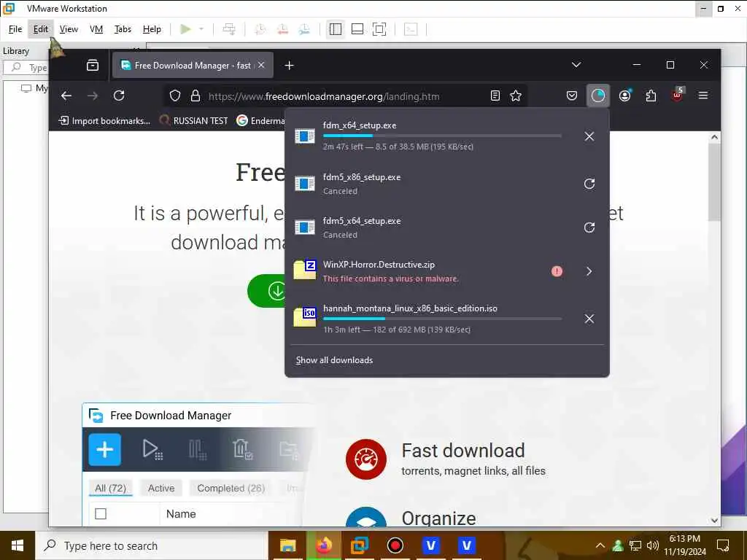Open VMware Tabs menu
The height and width of the screenshot is (560, 747).
coord(123,29)
